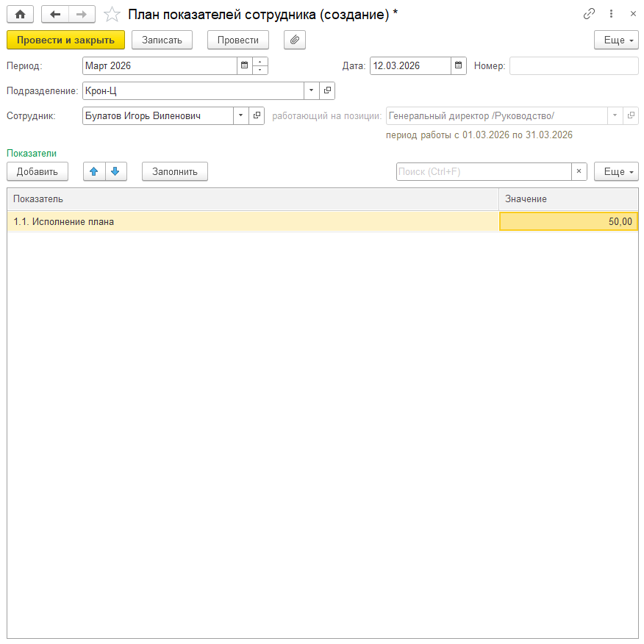Open the table's Еще menu
The height and width of the screenshot is (644, 644).
pyautogui.click(x=616, y=171)
